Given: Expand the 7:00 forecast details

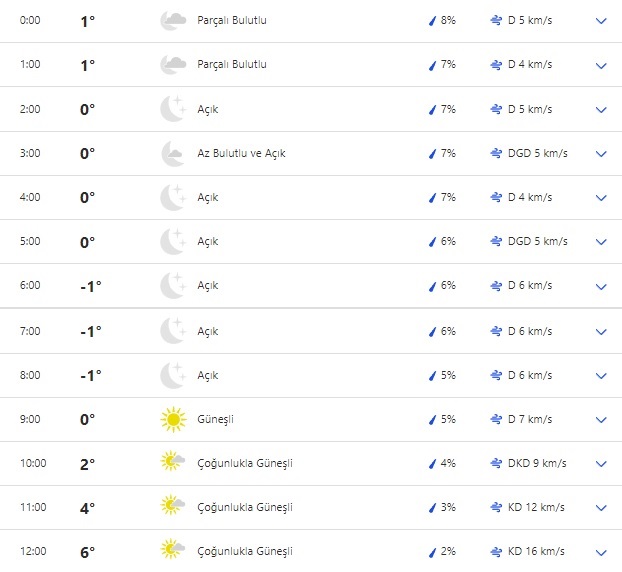Looking at the screenshot, I should point(601,331).
